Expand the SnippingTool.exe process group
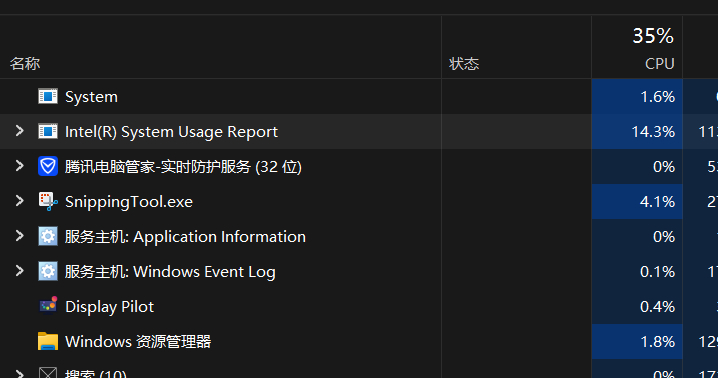Viewport: 718px width, 378px height. (19, 201)
